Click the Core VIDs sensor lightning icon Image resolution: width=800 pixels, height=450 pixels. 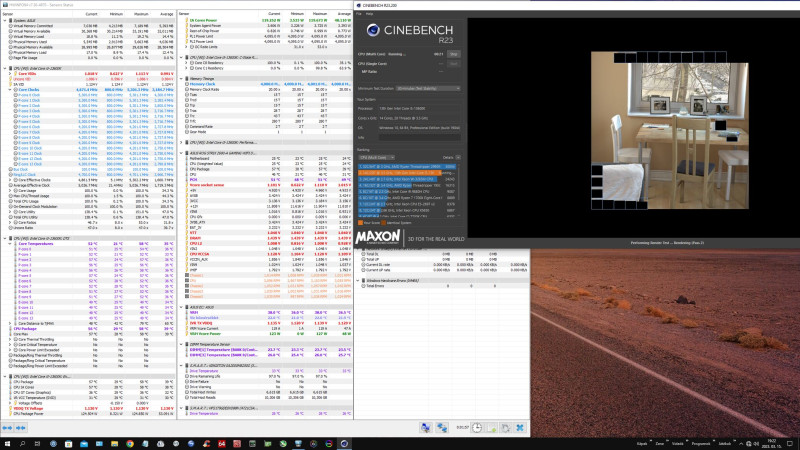(x=15, y=73)
